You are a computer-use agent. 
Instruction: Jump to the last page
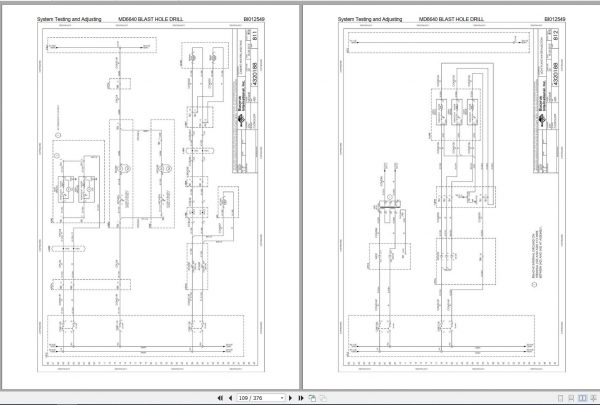tap(301, 398)
